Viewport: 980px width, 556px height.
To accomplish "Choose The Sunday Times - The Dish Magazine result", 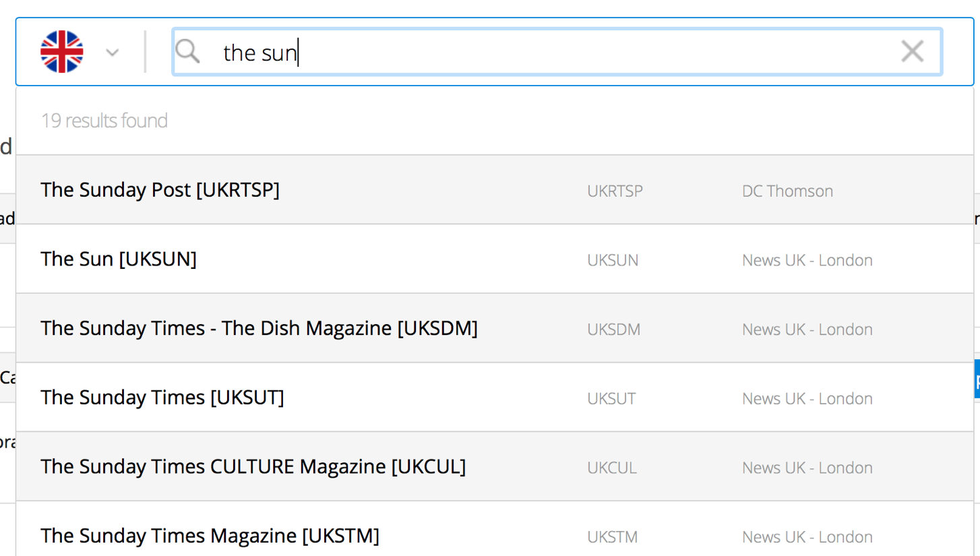I will tap(495, 328).
